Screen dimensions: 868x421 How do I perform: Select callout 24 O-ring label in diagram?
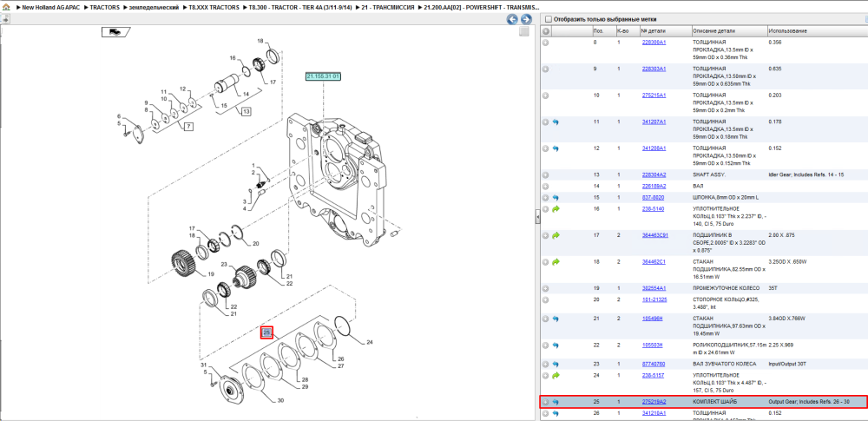pyautogui.click(x=370, y=342)
